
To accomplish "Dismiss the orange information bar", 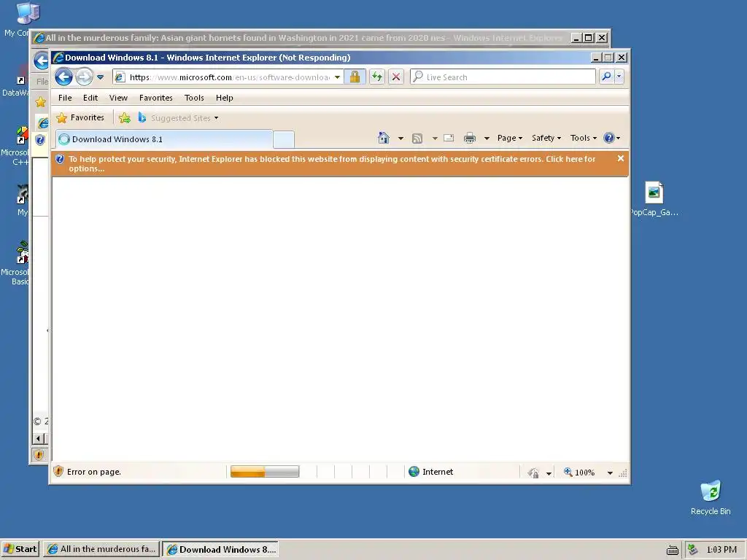I will (620, 158).
